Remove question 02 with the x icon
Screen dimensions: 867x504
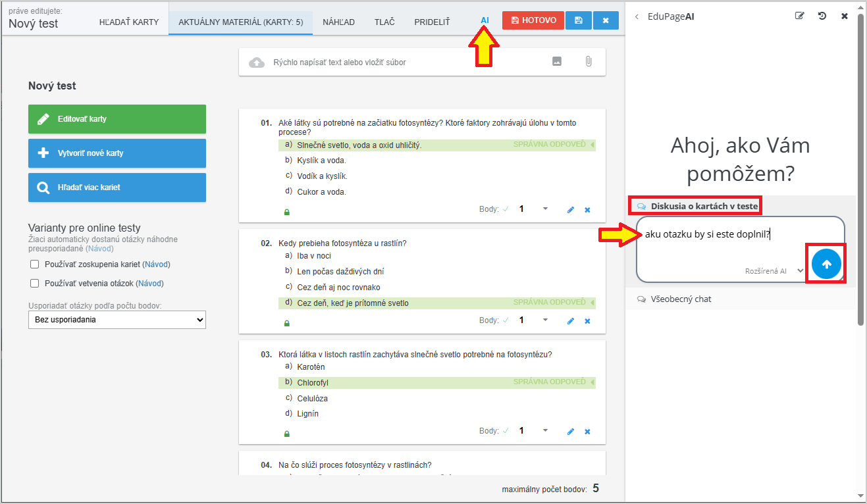(x=587, y=321)
